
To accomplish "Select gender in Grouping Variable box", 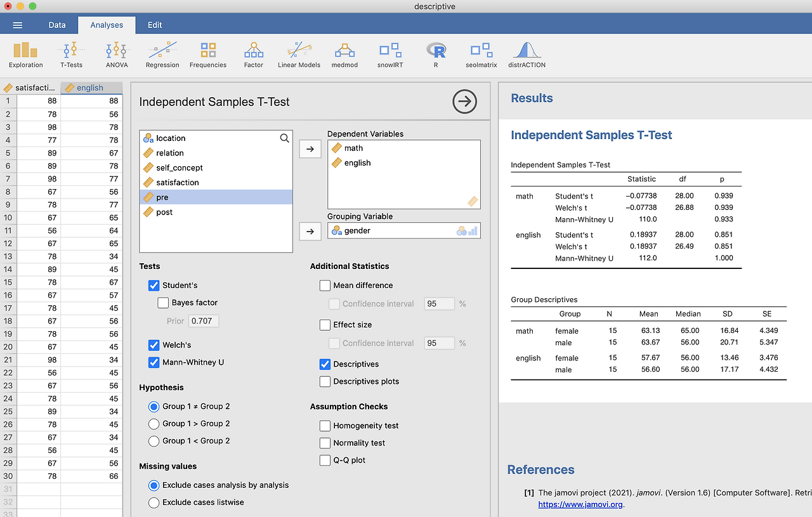I will pos(403,230).
